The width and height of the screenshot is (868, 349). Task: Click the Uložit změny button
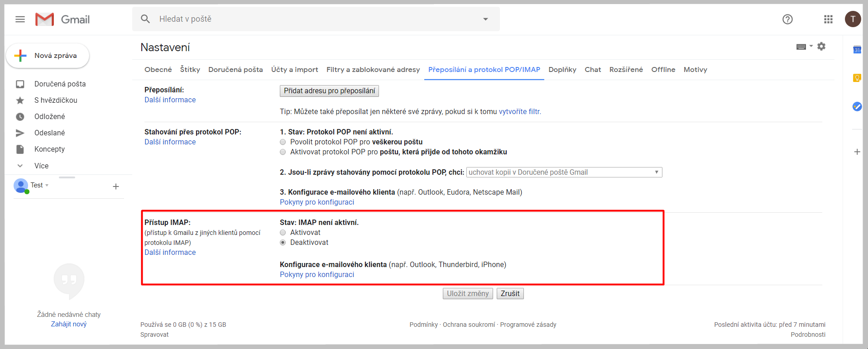(468, 294)
